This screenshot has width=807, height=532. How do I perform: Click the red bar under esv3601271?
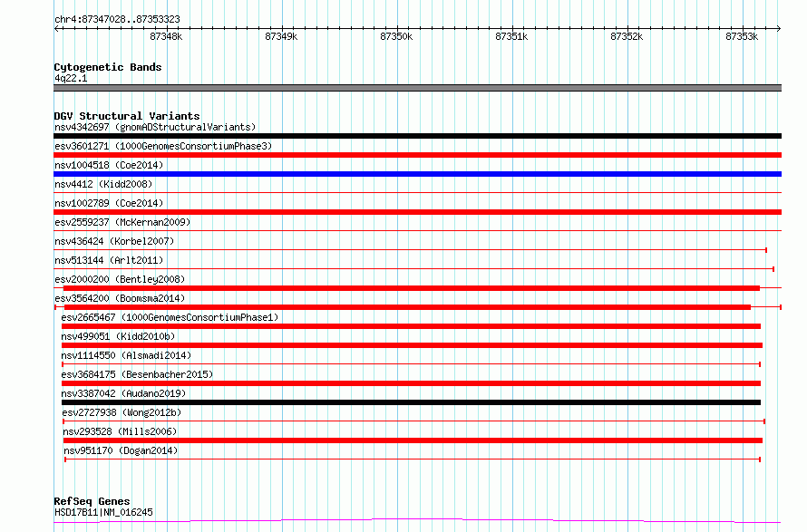click(417, 155)
